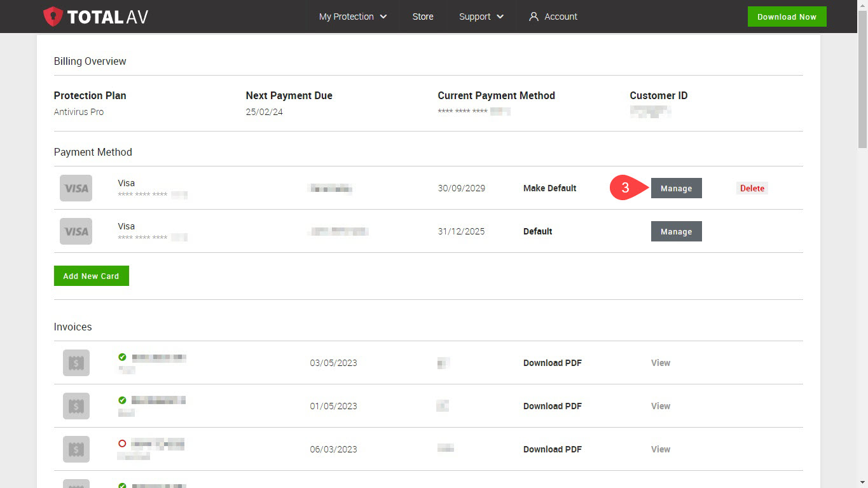Click Visa card icon expiring 30/09/2029

point(76,188)
